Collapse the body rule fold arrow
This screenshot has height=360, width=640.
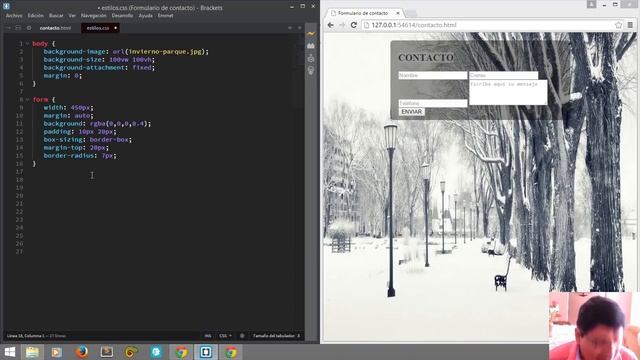pyautogui.click(x=27, y=44)
